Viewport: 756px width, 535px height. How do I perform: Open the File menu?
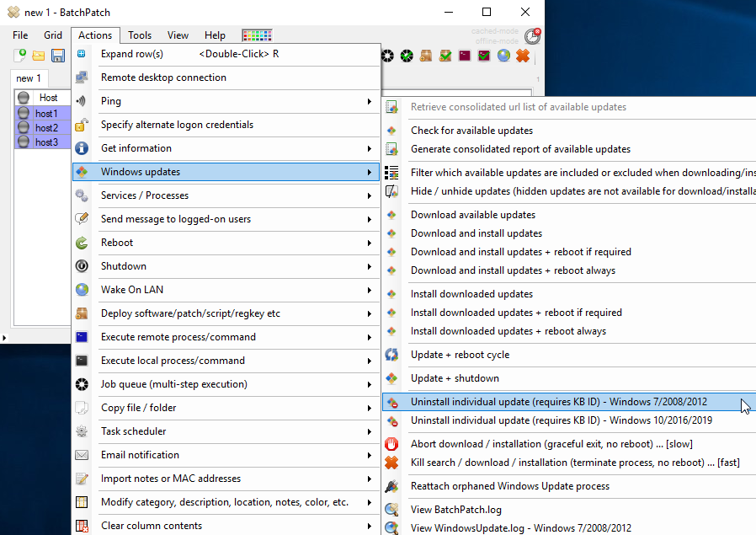(20, 35)
